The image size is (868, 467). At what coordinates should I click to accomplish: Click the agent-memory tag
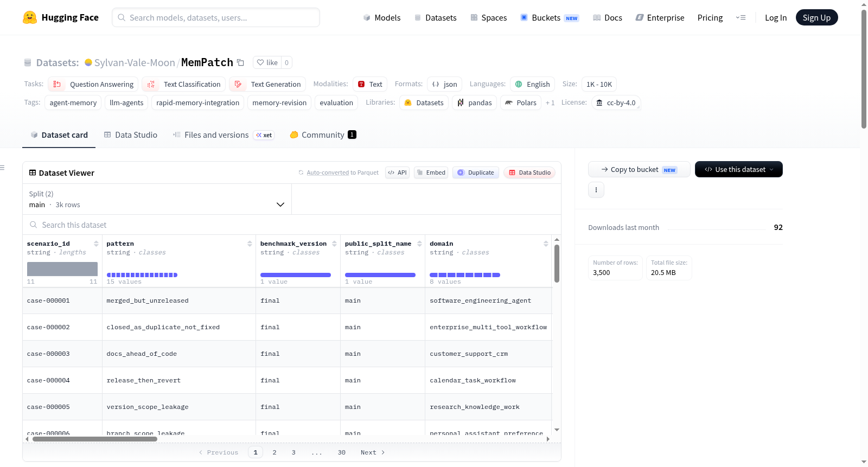coord(73,103)
